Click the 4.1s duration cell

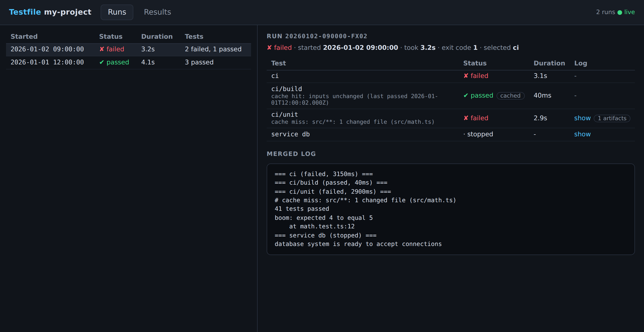[x=148, y=62]
